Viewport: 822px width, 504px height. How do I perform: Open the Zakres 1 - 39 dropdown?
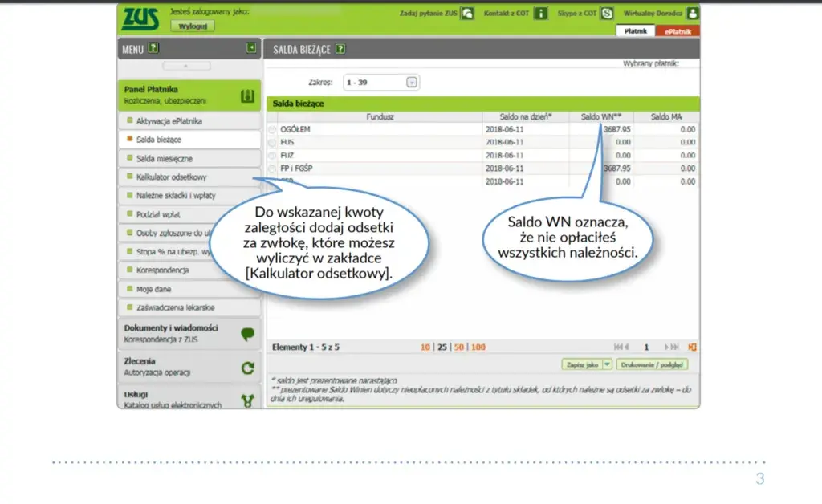412,82
